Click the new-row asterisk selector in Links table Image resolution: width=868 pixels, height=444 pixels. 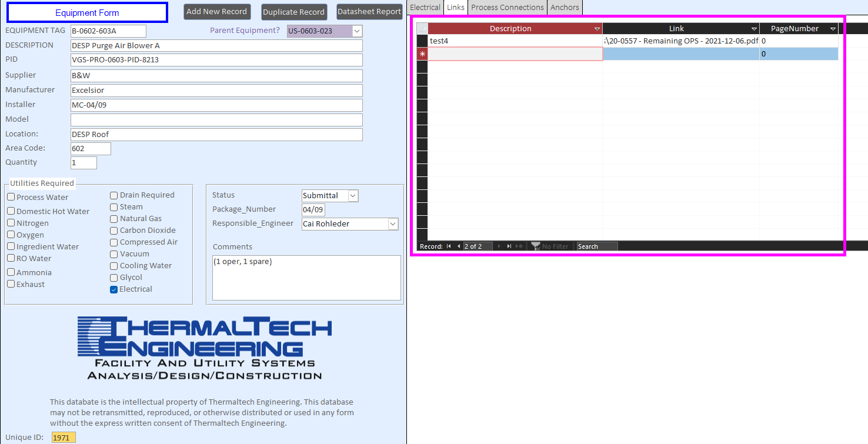point(422,54)
